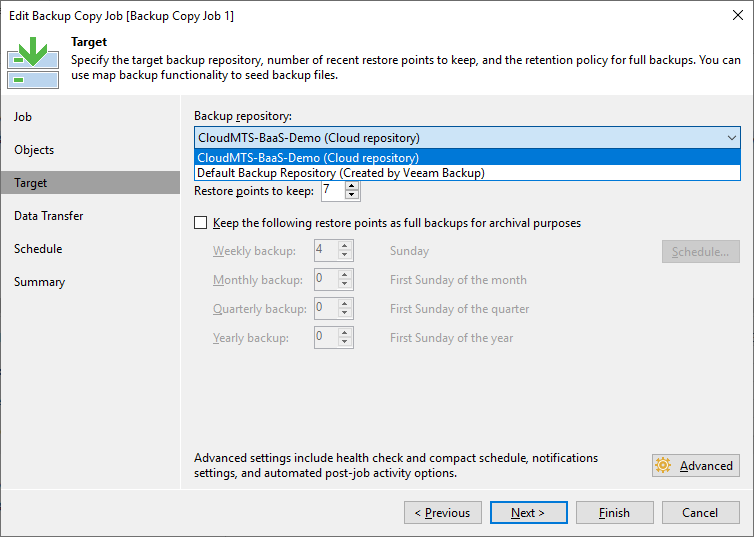Go to the Objects wizard step
The image size is (754, 537).
click(x=34, y=150)
